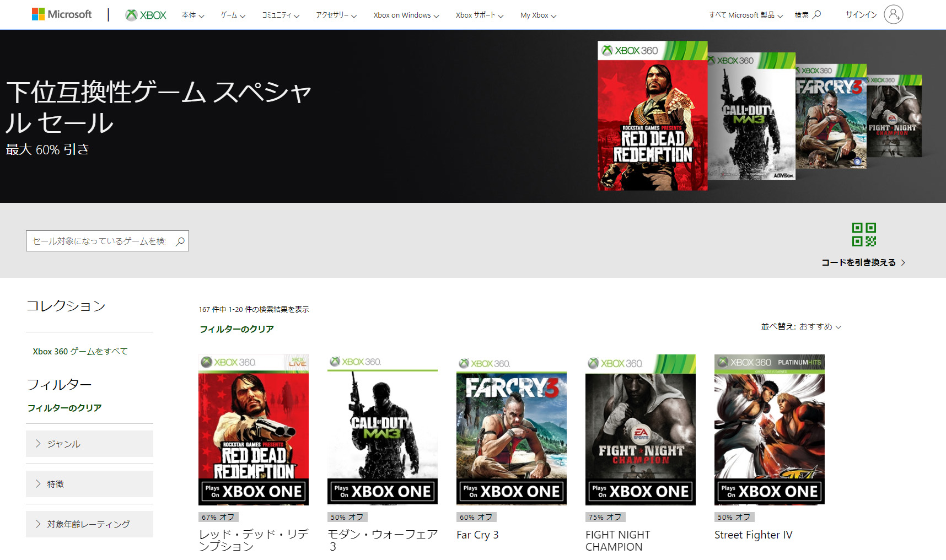
Task: Click フィルターのクリア in the sidebar
Action: coord(64,408)
